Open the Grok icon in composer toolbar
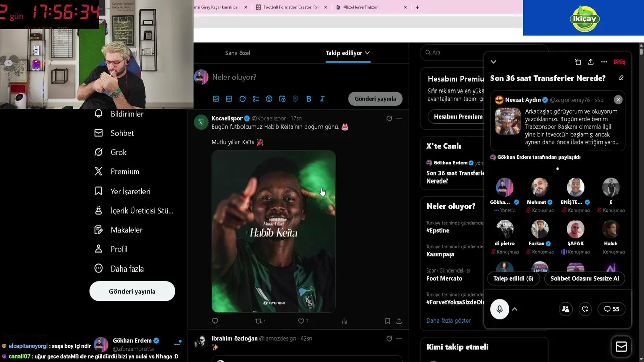The width and height of the screenshot is (644, 362). tap(243, 99)
